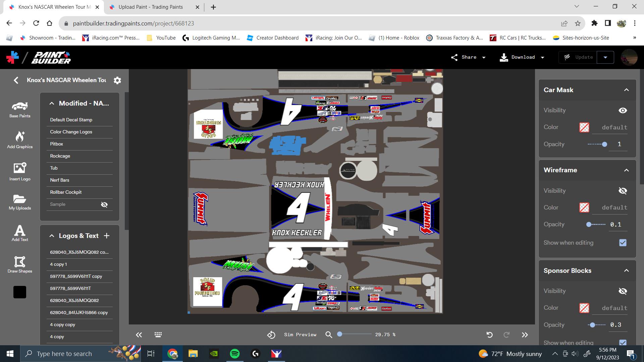Open Sim Preview
The image size is (644, 362).
[x=300, y=335]
